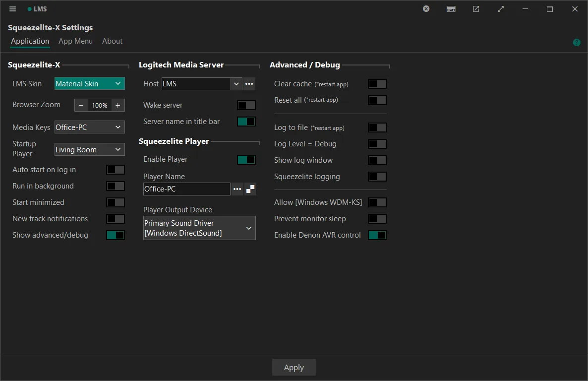588x381 pixels.
Task: Open the Media Keys dropdown
Action: point(90,127)
